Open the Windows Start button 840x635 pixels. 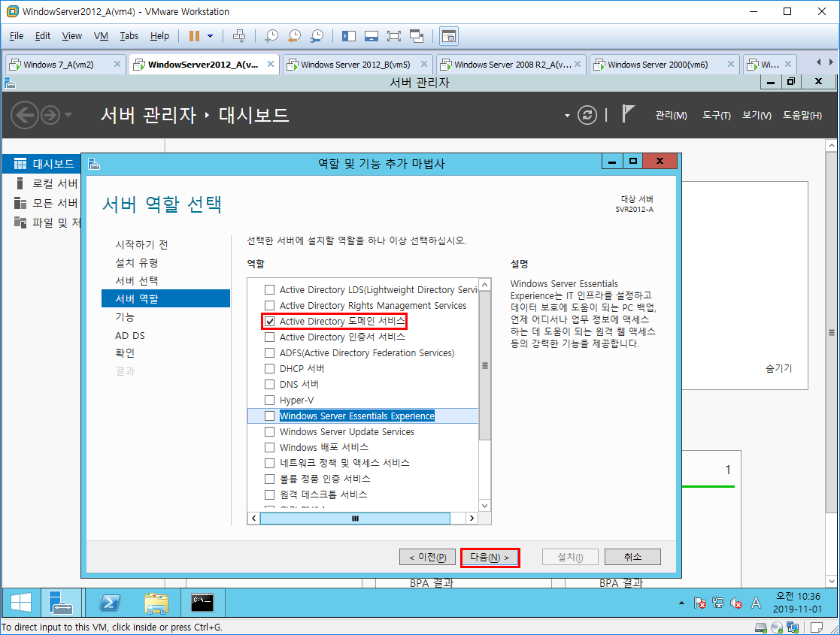(x=21, y=603)
